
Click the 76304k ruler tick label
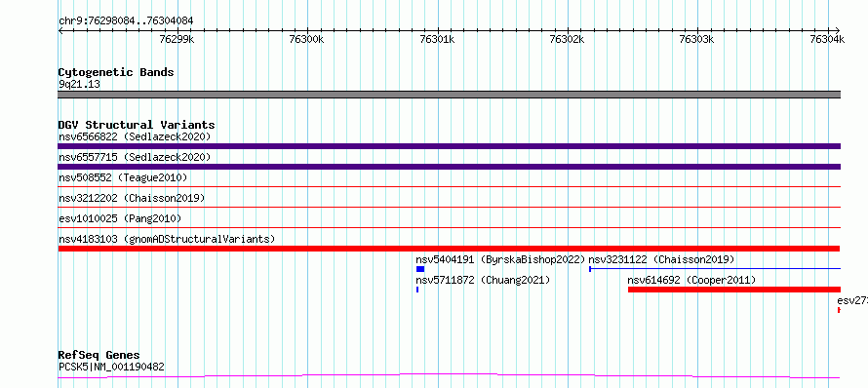pyautogui.click(x=827, y=39)
